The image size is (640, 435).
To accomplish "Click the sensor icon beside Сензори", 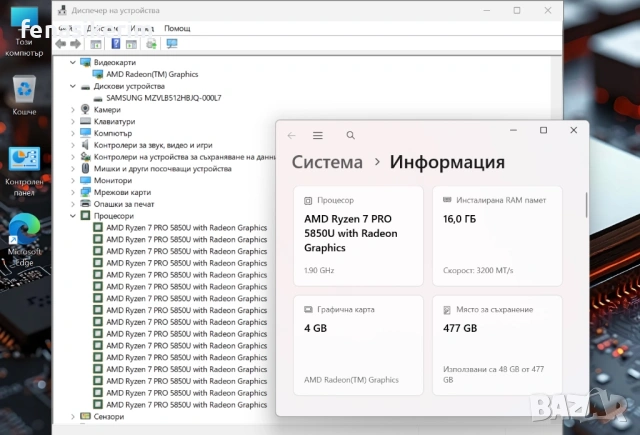I will [x=85, y=416].
